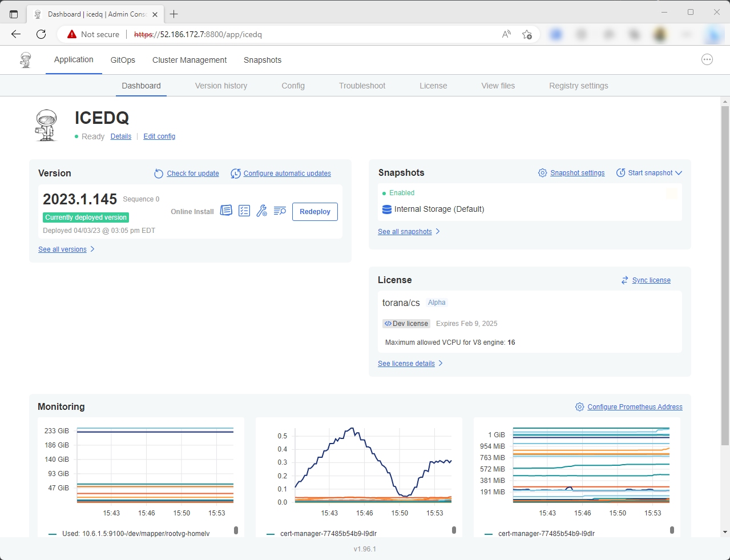Click the memory chart legend scrollbar
Viewport: 730px width, 560px height.
tap(672, 530)
